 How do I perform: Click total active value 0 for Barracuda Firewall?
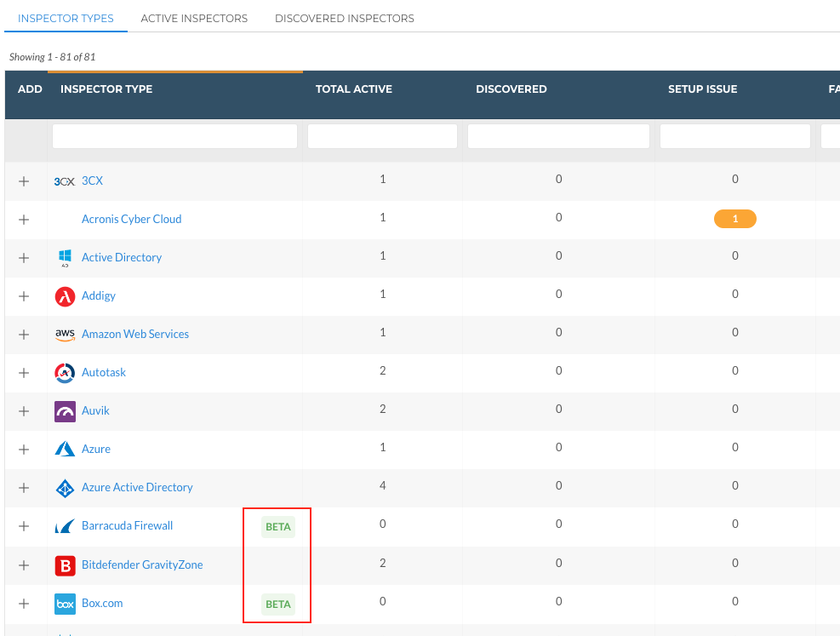[382, 524]
